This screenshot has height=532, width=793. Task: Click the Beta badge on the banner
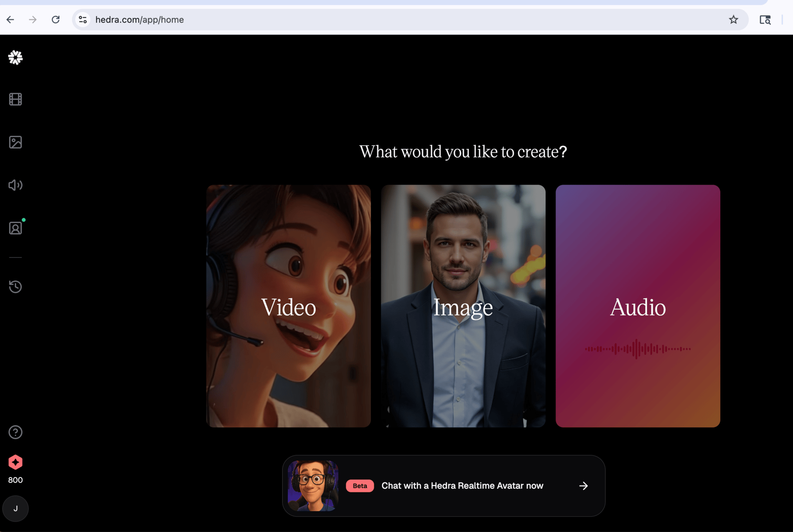pyautogui.click(x=359, y=486)
